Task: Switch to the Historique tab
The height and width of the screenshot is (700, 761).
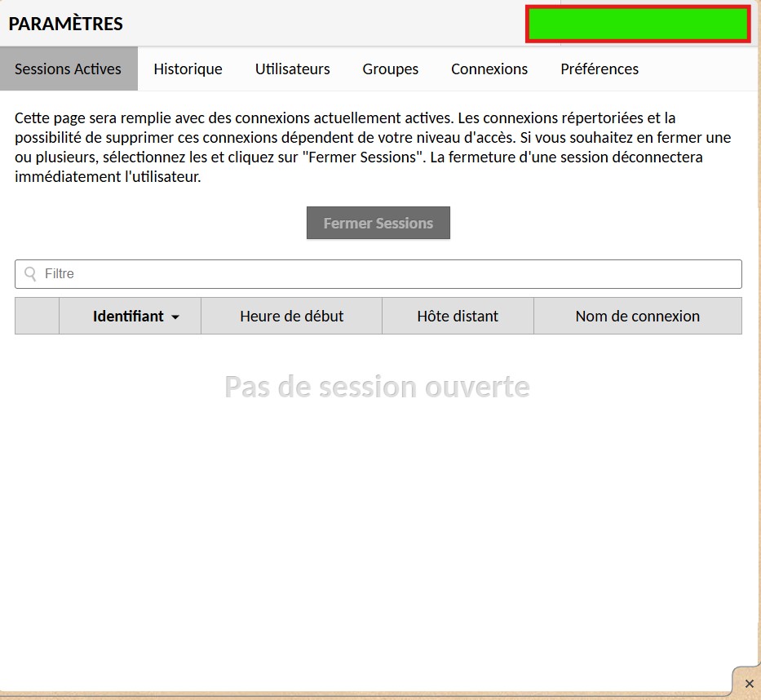Action: point(188,69)
